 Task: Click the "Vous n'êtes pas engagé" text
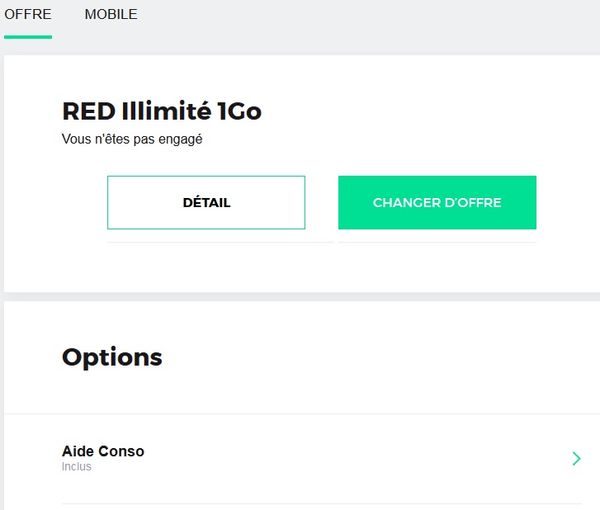(x=132, y=140)
